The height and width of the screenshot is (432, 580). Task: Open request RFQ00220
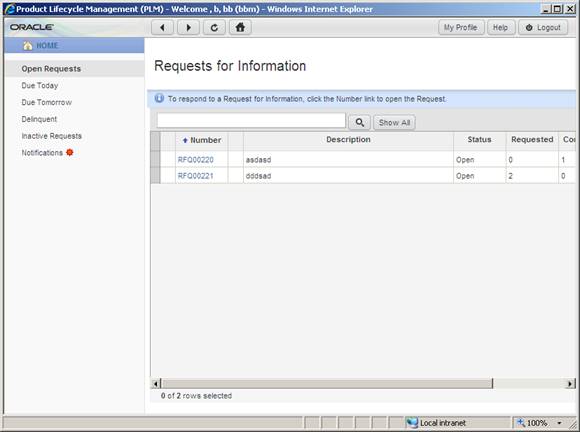coord(196,160)
